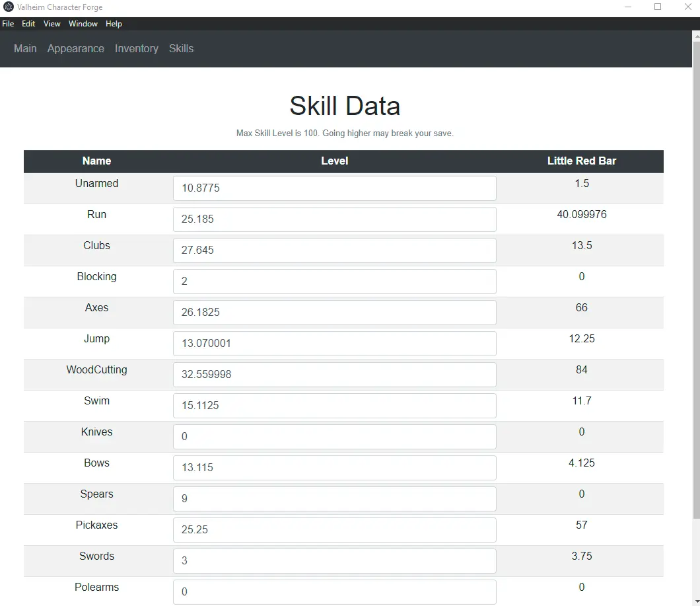Edit the Axes level value

point(334,313)
